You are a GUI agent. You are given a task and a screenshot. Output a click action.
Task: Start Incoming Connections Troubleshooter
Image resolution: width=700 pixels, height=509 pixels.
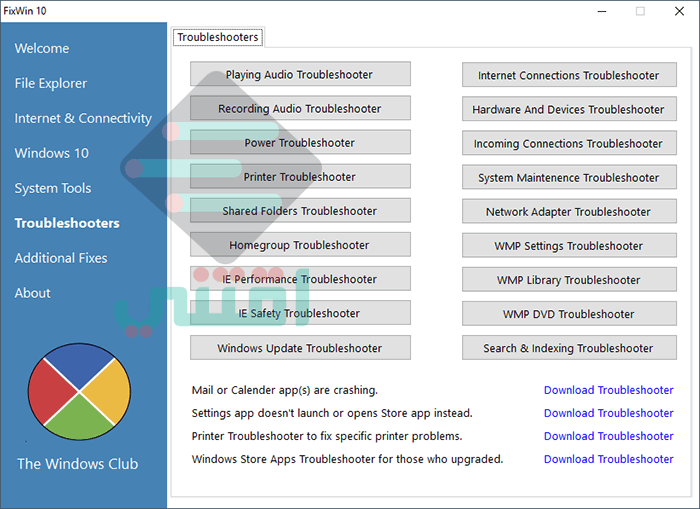569,143
